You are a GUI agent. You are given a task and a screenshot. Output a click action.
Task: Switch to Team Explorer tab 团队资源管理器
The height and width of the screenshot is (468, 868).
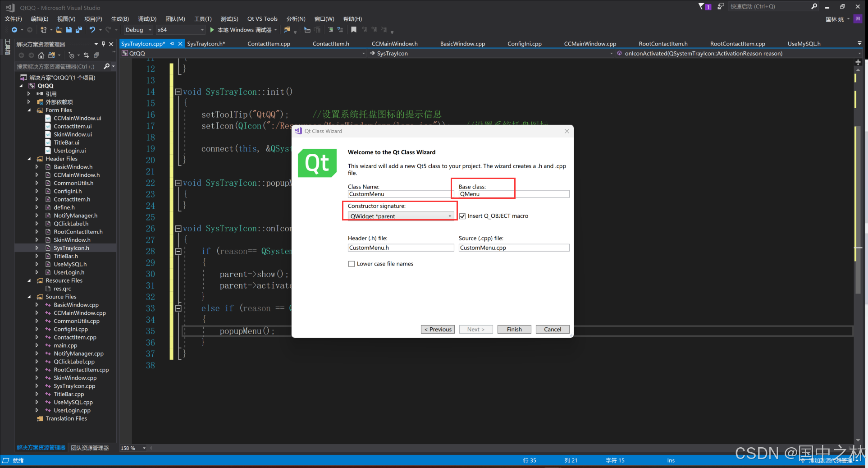click(90, 448)
